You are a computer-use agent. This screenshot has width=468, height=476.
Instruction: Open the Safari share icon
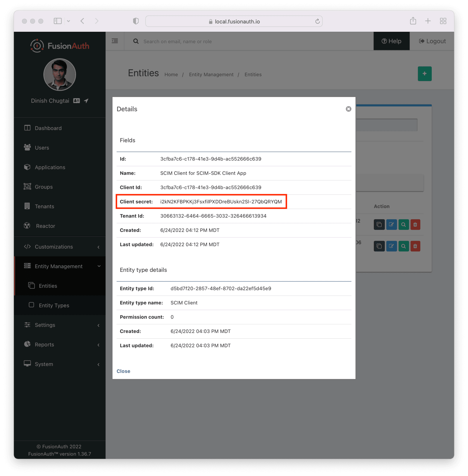tap(413, 21)
